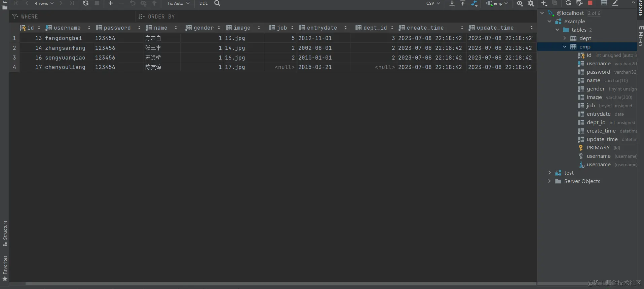
Task: Expand the dept table node
Action: click(565, 38)
